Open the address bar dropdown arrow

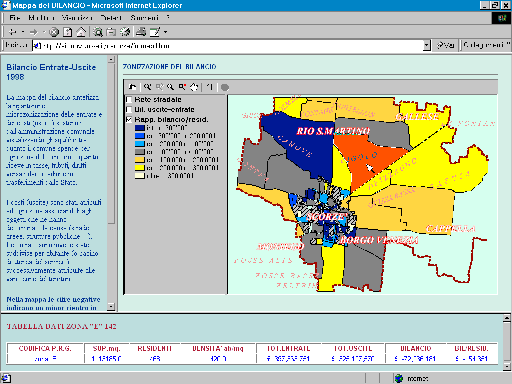(x=427, y=45)
